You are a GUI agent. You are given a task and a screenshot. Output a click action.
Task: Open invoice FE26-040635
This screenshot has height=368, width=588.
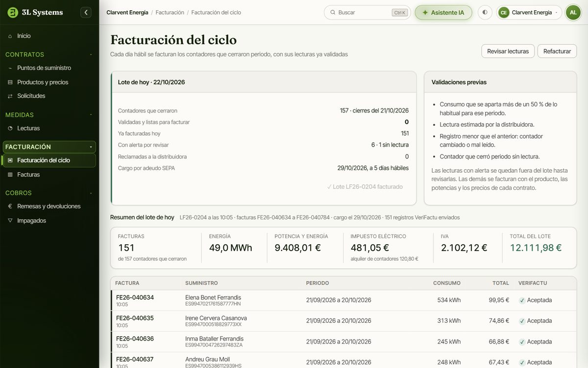pyautogui.click(x=135, y=318)
